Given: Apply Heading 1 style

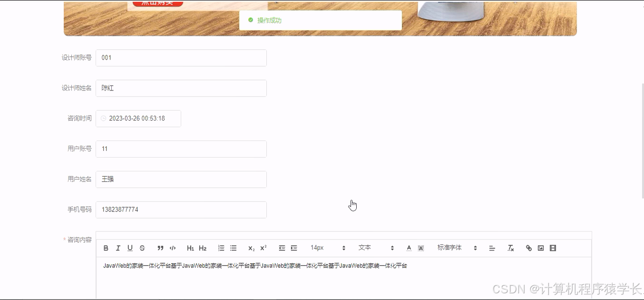Looking at the screenshot, I should [190, 248].
